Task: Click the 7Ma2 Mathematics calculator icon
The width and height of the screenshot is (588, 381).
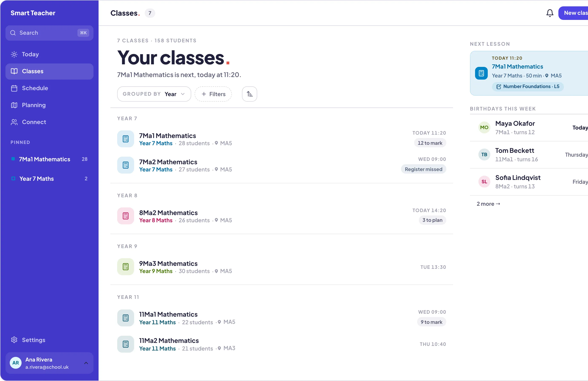Action: (125, 165)
